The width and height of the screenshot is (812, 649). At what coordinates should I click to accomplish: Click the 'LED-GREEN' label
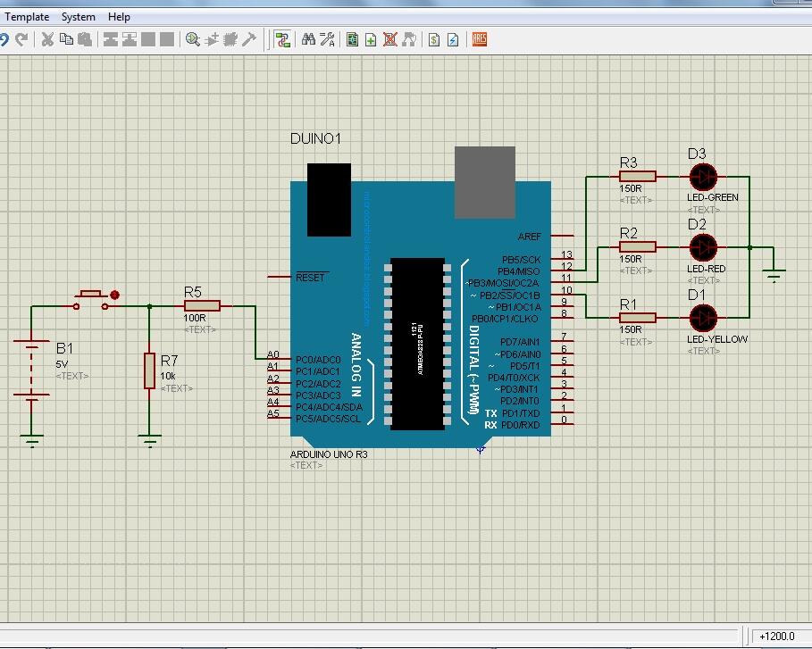click(713, 197)
